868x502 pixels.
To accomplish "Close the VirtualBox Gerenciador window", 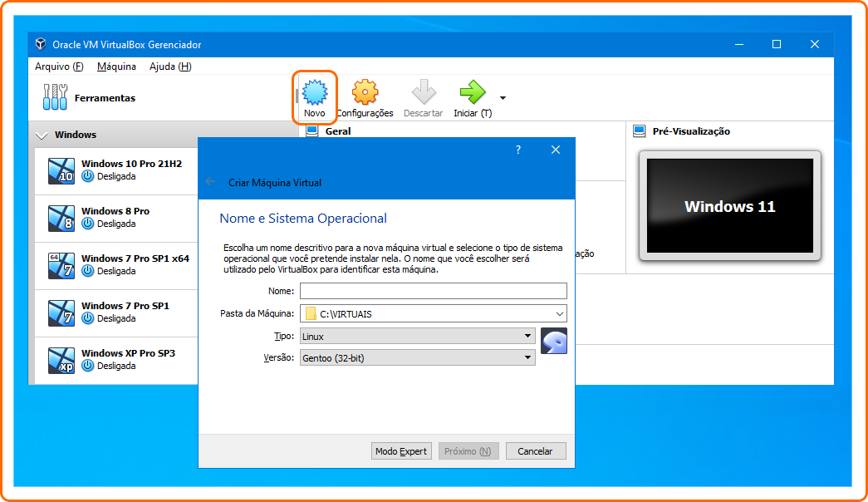I will [814, 44].
